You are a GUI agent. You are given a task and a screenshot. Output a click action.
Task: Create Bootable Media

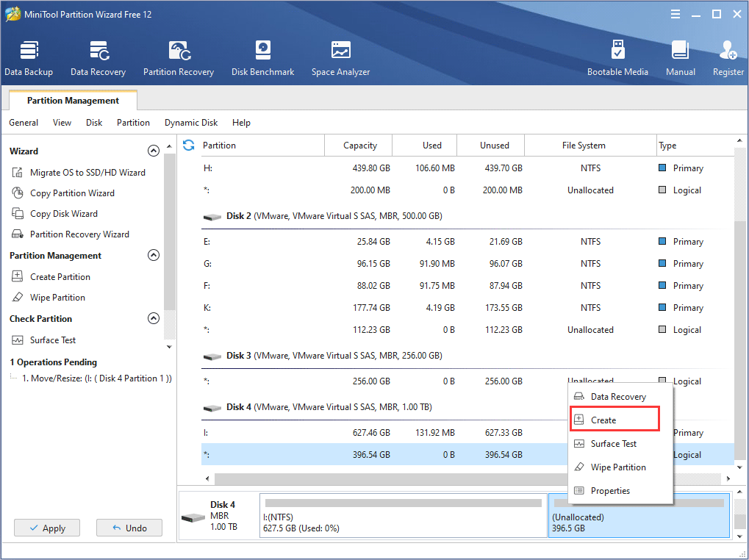(x=617, y=58)
